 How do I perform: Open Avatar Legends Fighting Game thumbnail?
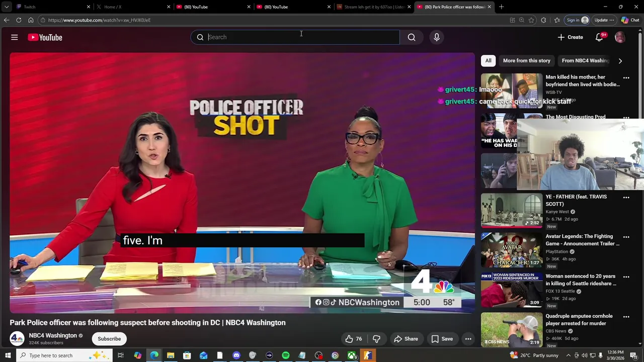coord(512,250)
